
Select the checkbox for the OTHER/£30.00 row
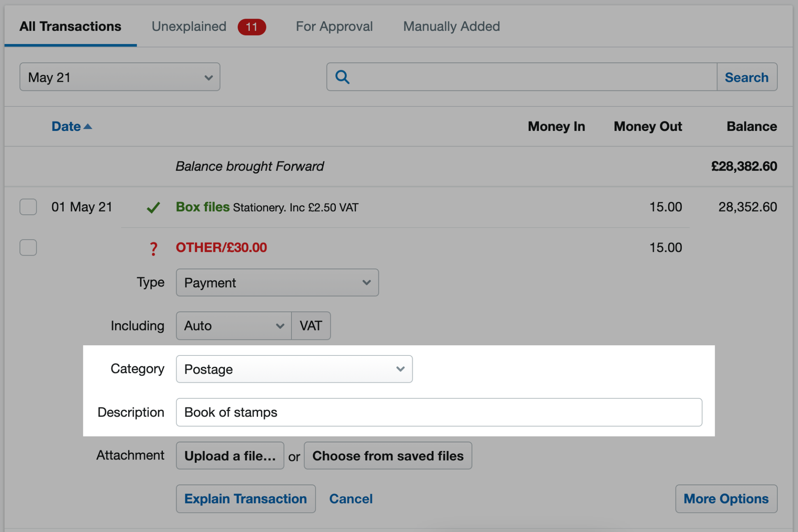(x=28, y=247)
